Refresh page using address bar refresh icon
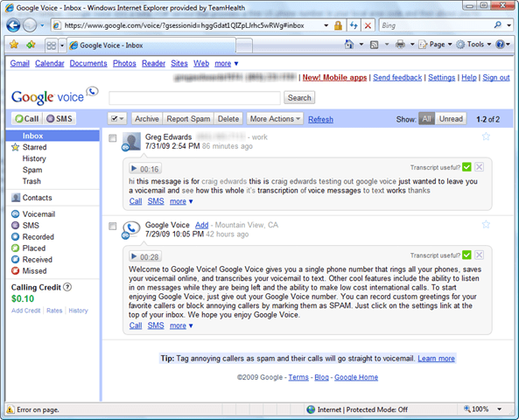 tap(354, 25)
